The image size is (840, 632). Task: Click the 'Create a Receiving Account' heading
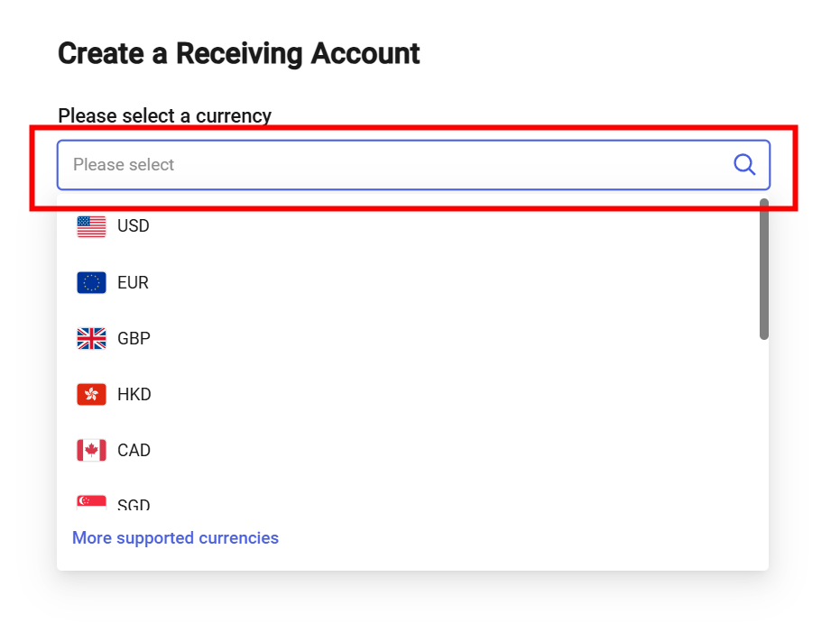pos(238,54)
